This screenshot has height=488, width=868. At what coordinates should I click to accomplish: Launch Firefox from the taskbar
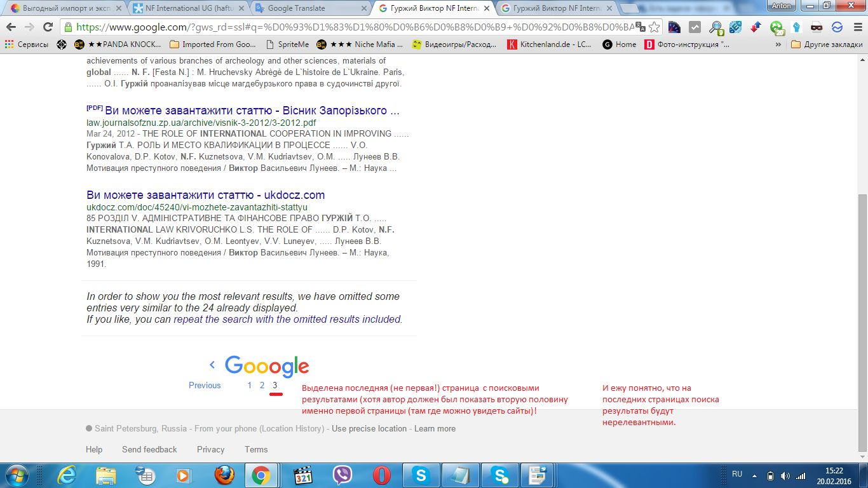click(x=224, y=475)
